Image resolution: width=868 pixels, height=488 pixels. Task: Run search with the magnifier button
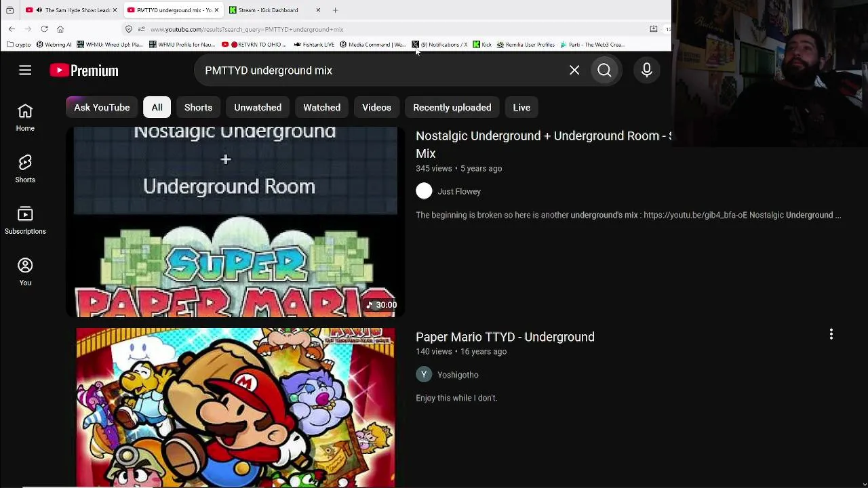[604, 70]
